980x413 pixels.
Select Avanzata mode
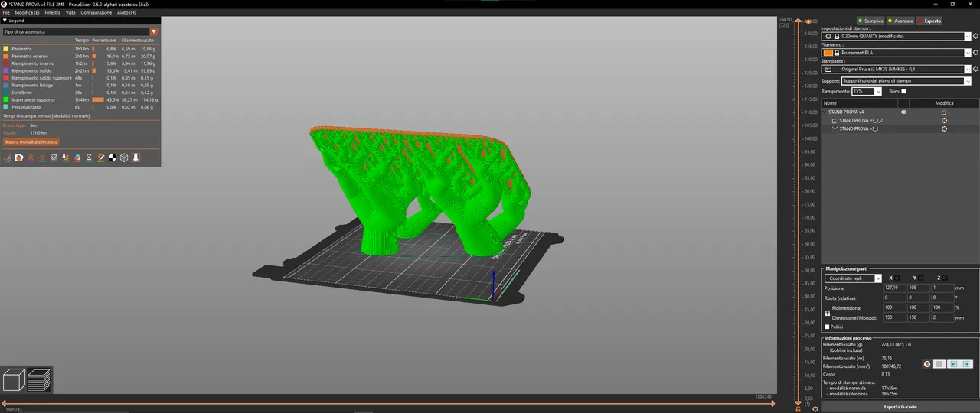tap(900, 21)
